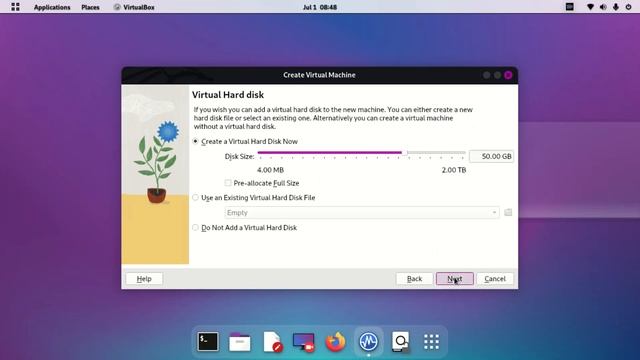Screen dimensions: 640x360
Task: Open Help for the wizard
Action: tap(144, 279)
